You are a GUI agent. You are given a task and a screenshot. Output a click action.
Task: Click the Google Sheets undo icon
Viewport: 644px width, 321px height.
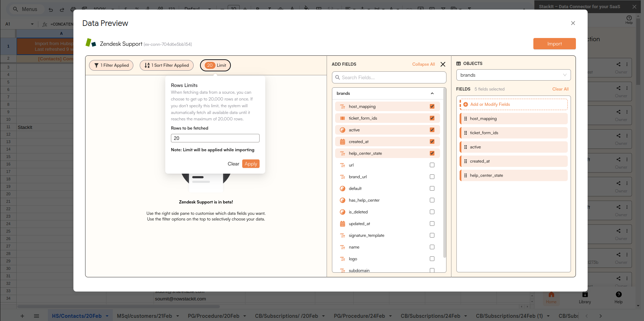tap(51, 10)
